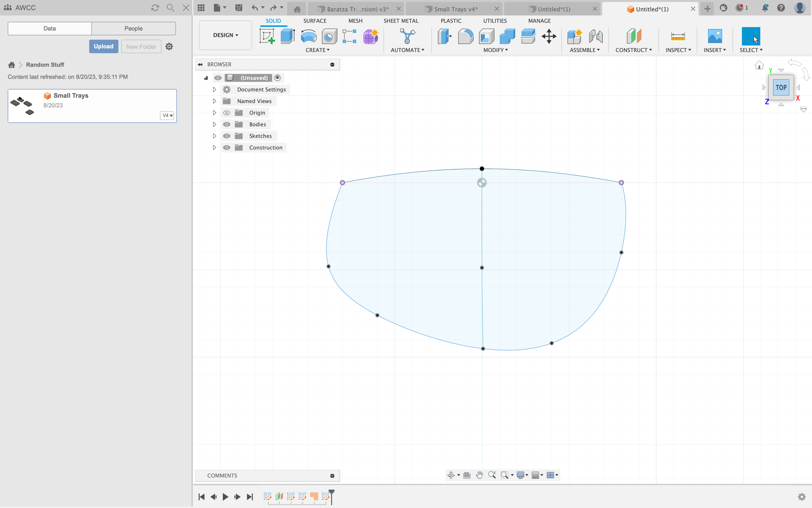Click the timeline end marker
This screenshot has width=812, height=508.
(x=332, y=497)
